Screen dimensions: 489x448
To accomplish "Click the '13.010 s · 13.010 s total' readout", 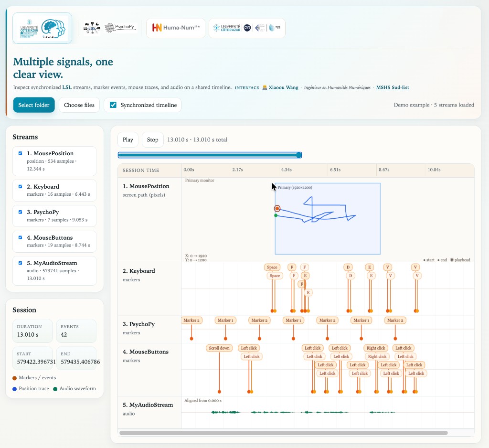I will (x=197, y=140).
